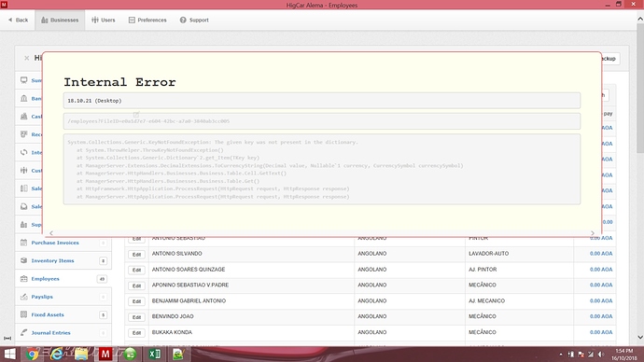644x362 pixels.
Task: Edit the BENVINDO JOAO employee row
Action: pyautogui.click(x=136, y=317)
